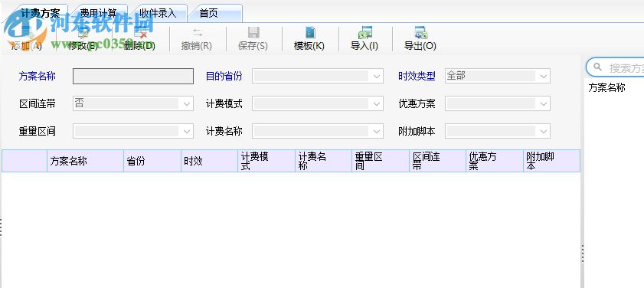This screenshot has width=644, height=288.
Task: Click the 计费模式 column header
Action: click(x=266, y=161)
